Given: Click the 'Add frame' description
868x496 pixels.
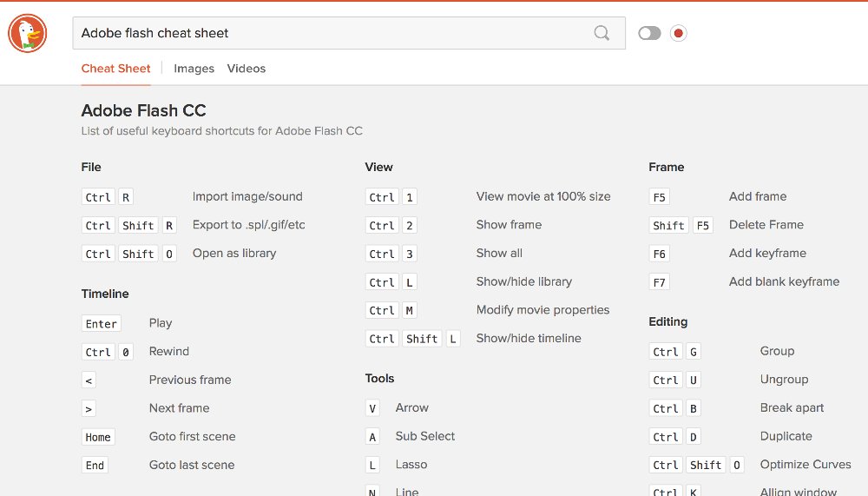Looking at the screenshot, I should click(758, 196).
